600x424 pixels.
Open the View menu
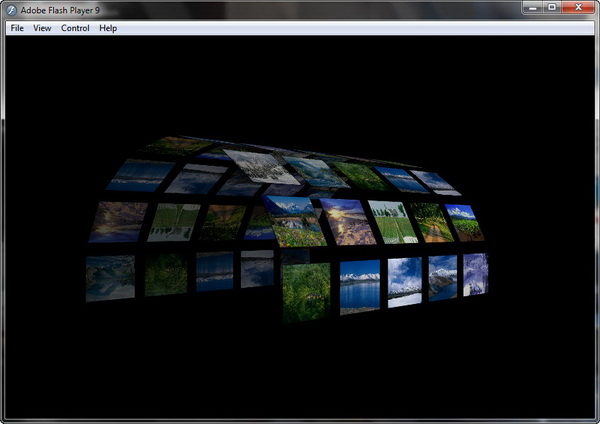pos(42,28)
